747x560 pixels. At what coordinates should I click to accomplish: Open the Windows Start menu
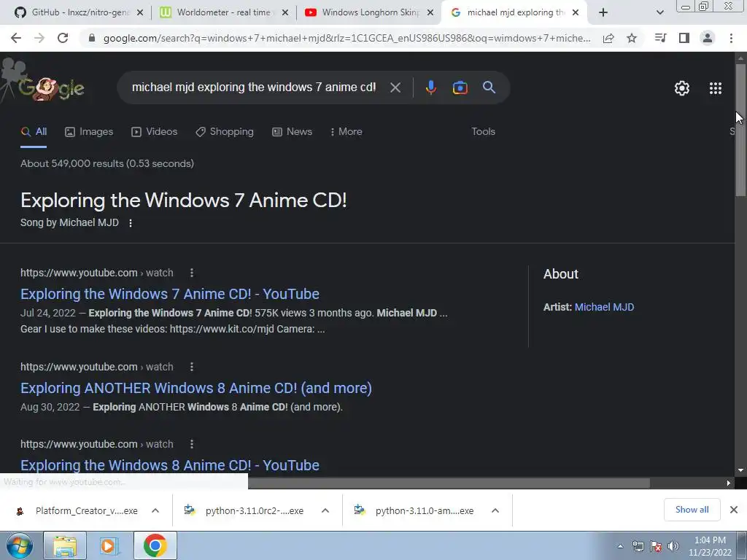tap(19, 545)
